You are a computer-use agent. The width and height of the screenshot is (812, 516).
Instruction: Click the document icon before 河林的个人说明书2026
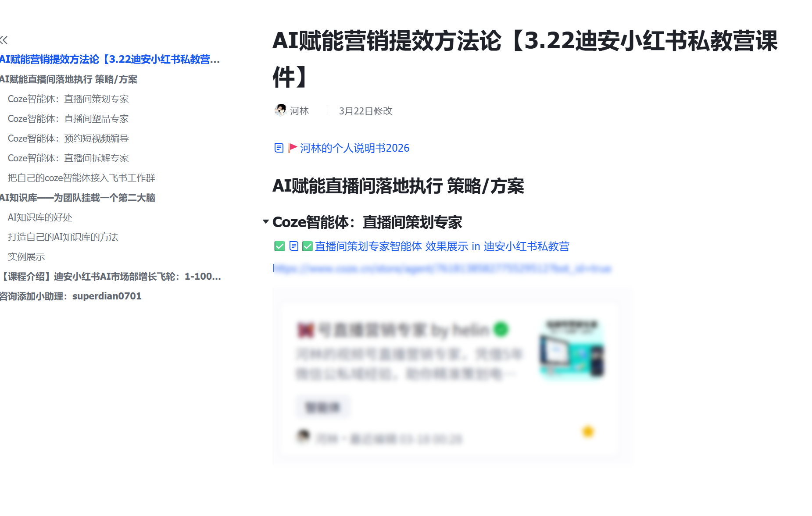(x=279, y=148)
